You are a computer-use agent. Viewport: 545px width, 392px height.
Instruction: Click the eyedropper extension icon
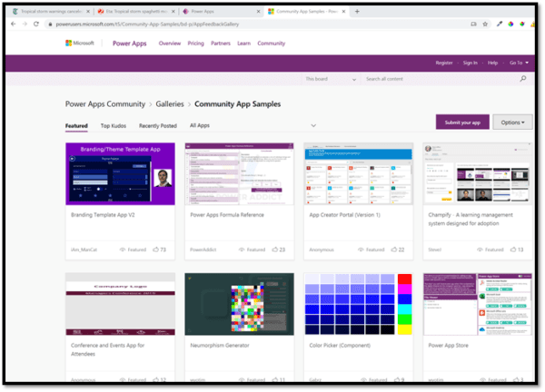coord(500,24)
